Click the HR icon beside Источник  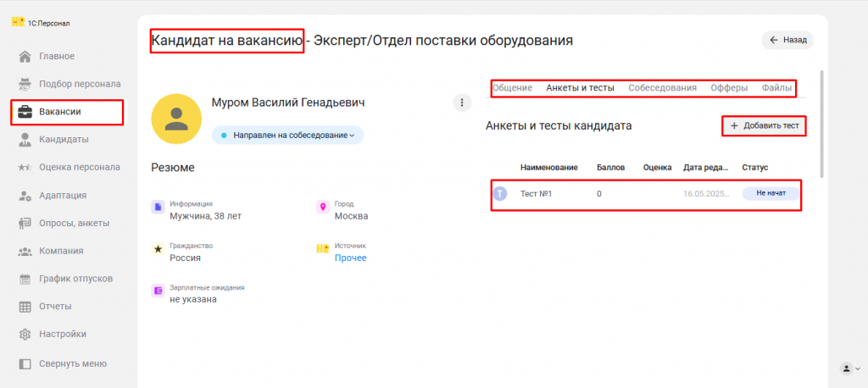[x=322, y=249]
